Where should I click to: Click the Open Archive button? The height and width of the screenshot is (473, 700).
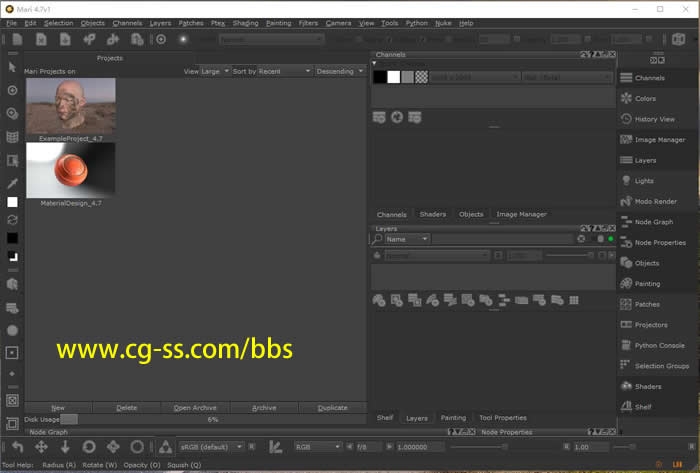(x=195, y=407)
